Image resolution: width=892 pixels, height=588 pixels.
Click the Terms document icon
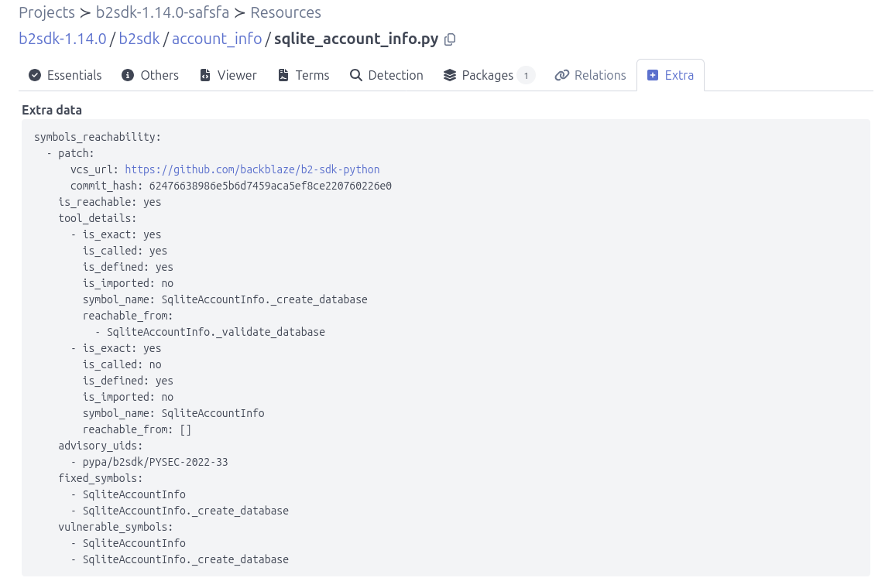pos(283,75)
